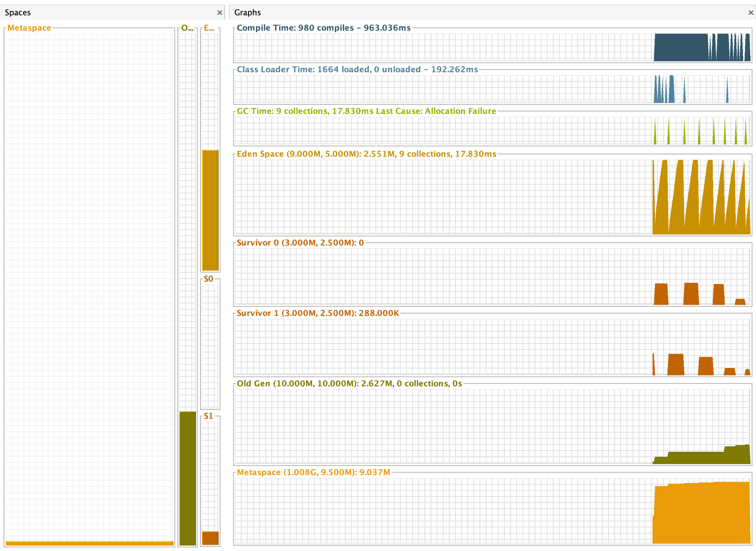Close the Spaces panel
This screenshot has height=551, width=756.
click(x=220, y=13)
